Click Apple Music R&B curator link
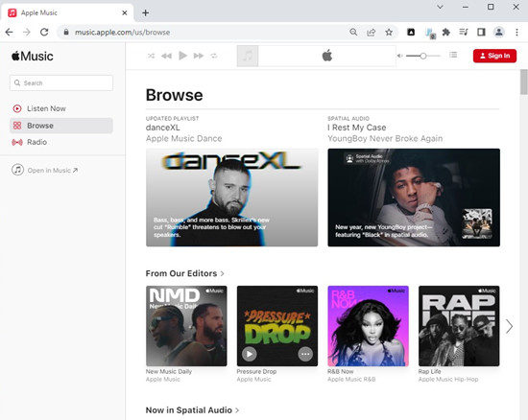Screen dimensions: 528x420 tap(351, 380)
